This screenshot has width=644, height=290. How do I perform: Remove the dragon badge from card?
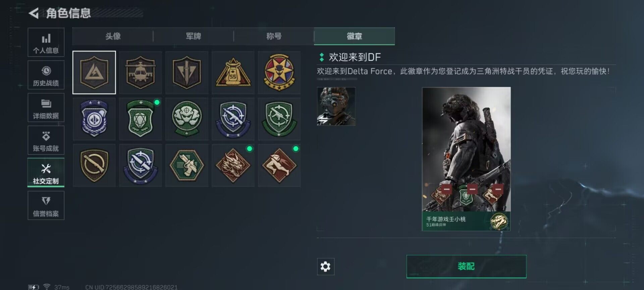click(446, 189)
